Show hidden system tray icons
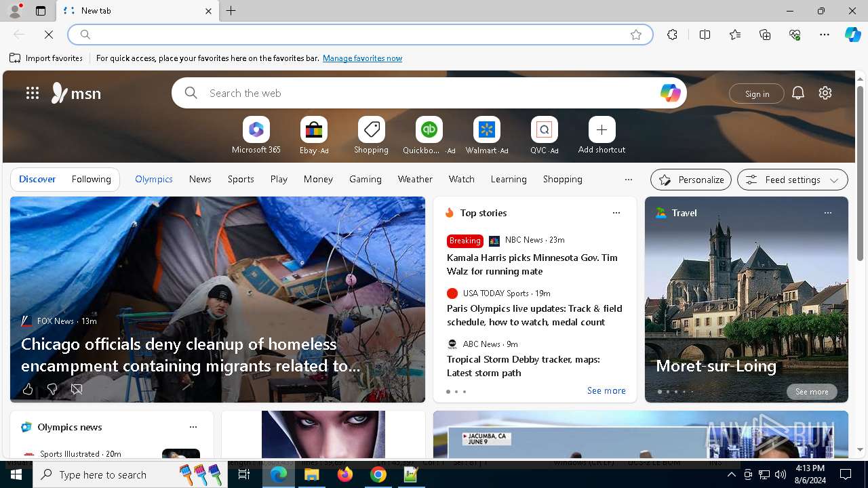This screenshot has width=868, height=488. (x=731, y=474)
